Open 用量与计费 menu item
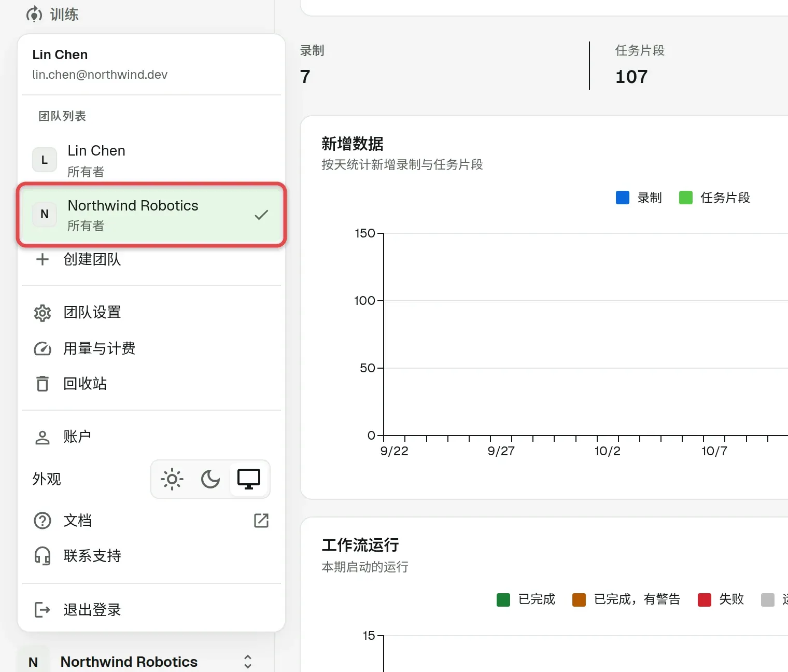Viewport: 788px width, 672px height. click(151, 348)
